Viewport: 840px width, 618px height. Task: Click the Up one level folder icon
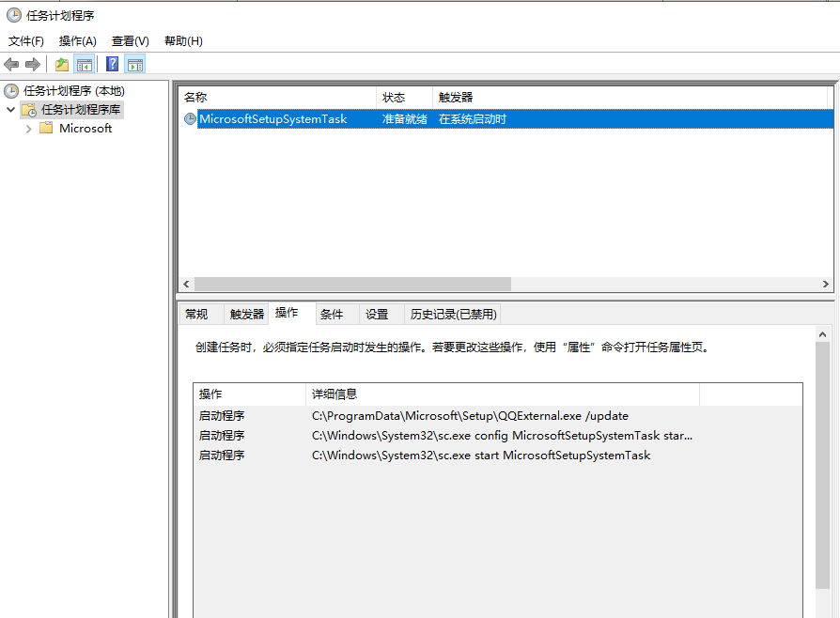(62, 65)
